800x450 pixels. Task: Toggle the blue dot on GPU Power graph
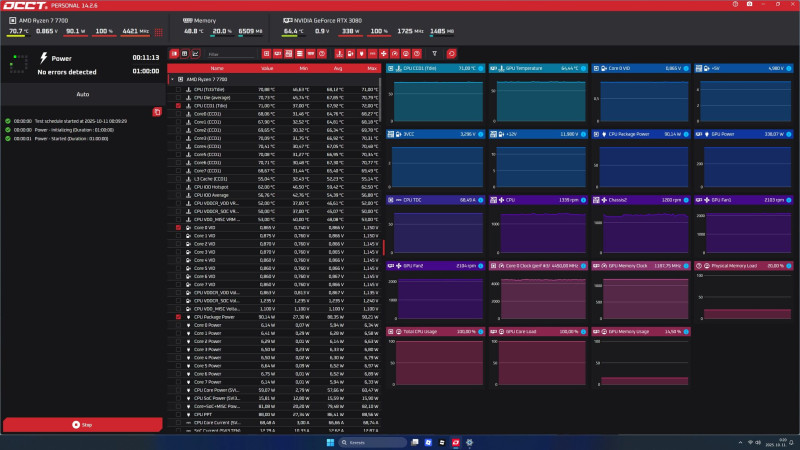click(x=789, y=134)
